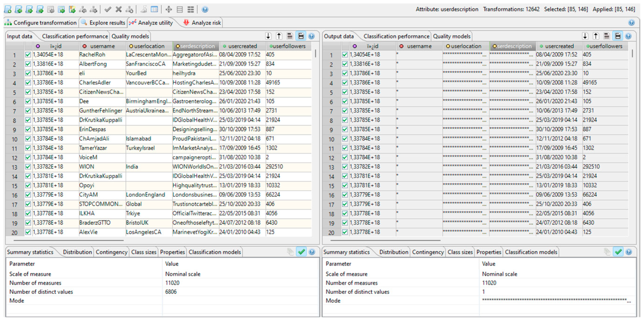Image resolution: width=644 pixels, height=322 pixels.
Task: Click sort descending arrow in Input data
Action: (x=268, y=36)
